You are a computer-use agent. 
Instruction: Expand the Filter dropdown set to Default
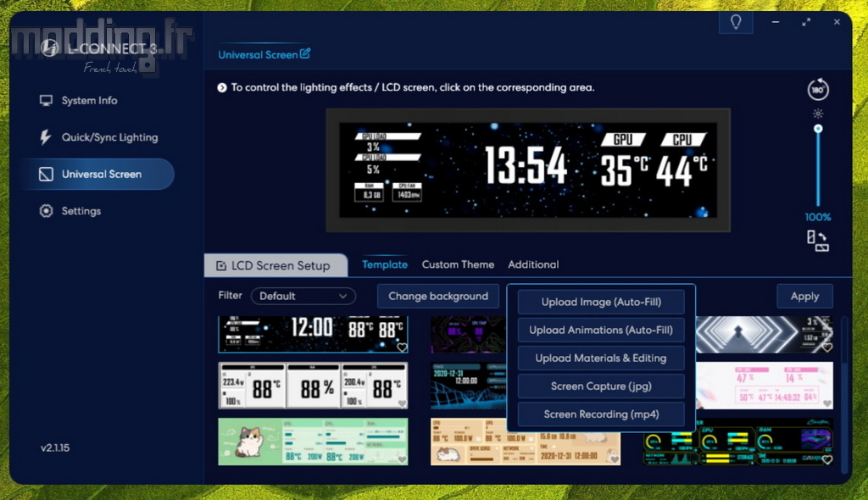(x=303, y=296)
